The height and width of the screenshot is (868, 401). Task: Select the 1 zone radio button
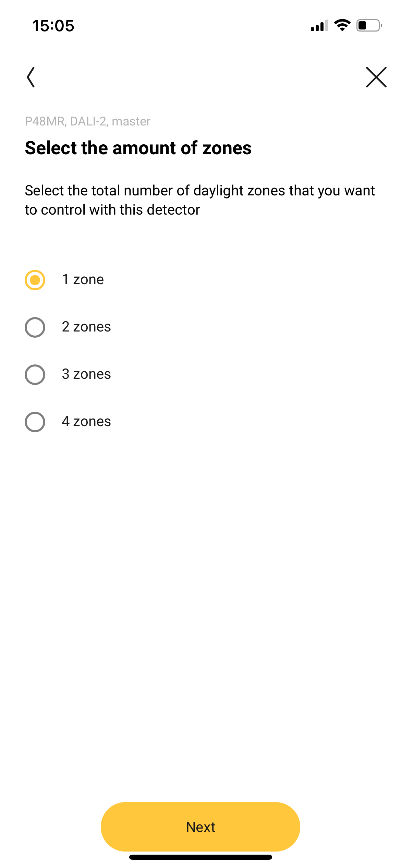tap(35, 280)
